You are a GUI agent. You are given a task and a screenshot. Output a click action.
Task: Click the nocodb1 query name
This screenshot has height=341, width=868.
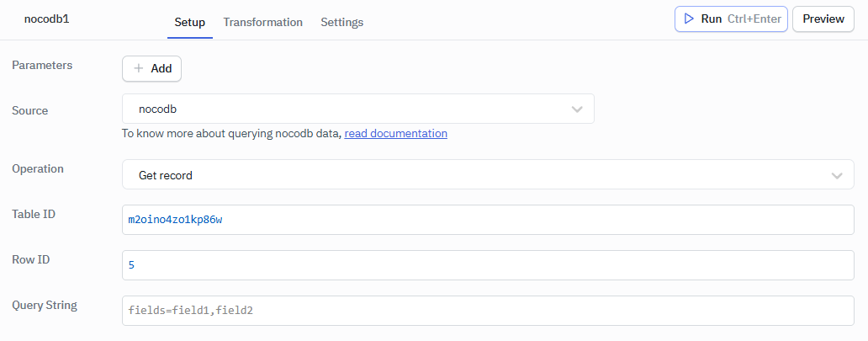point(46,18)
